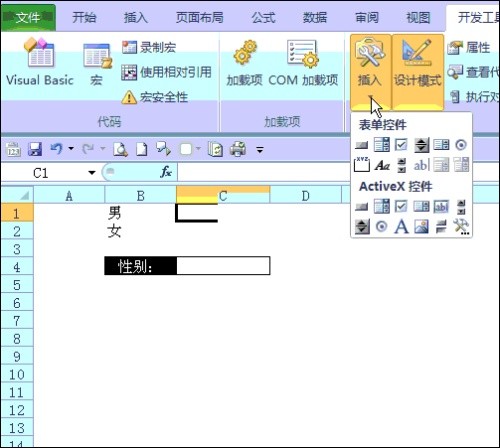Viewport: 500px width, 448px height.
Task: Expand the 插入 controls dropdown button
Action: tap(370, 71)
